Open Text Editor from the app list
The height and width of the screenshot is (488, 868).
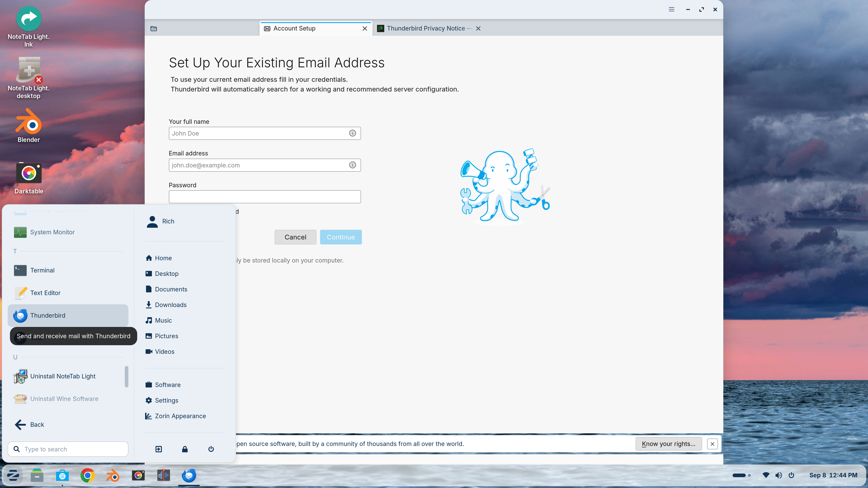(x=68, y=293)
